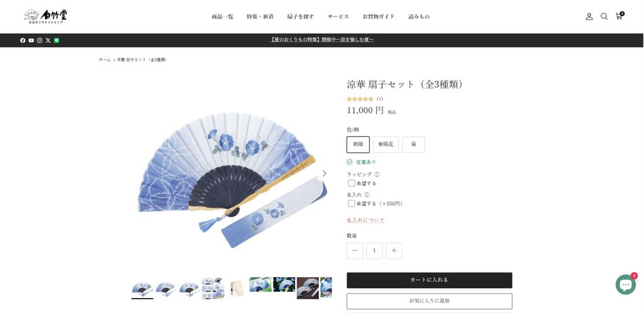Choose the 菊 pattern option
The image size is (644, 313).
click(x=414, y=144)
